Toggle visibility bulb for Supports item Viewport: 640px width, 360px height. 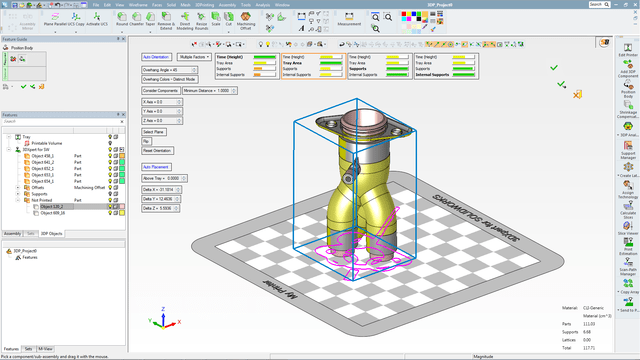110,194
